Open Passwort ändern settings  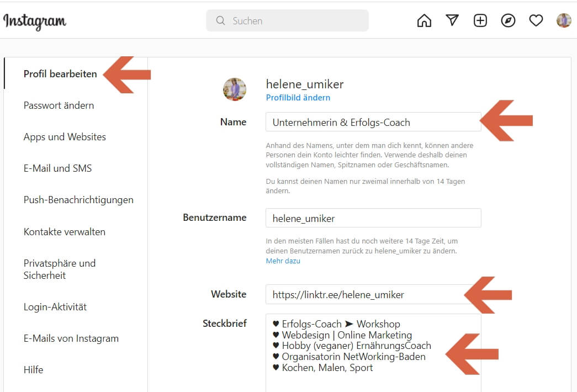pyautogui.click(x=59, y=105)
